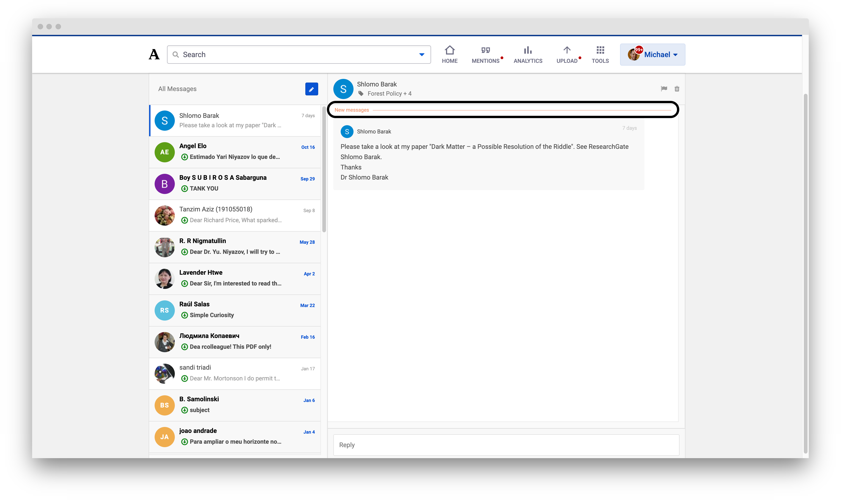841x504 pixels.
Task: Click the RS avatar for Raúl Salas
Action: [164, 310]
